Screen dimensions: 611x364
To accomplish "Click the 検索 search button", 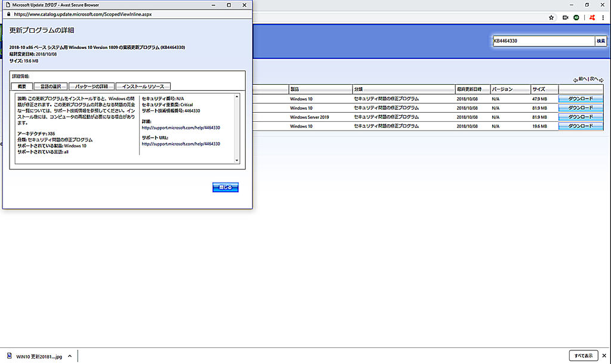I will [601, 41].
